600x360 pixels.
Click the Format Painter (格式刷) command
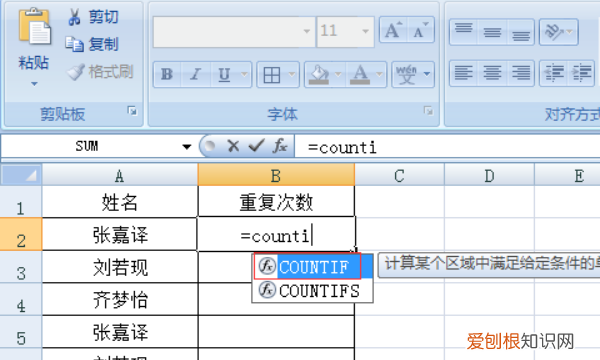click(100, 72)
